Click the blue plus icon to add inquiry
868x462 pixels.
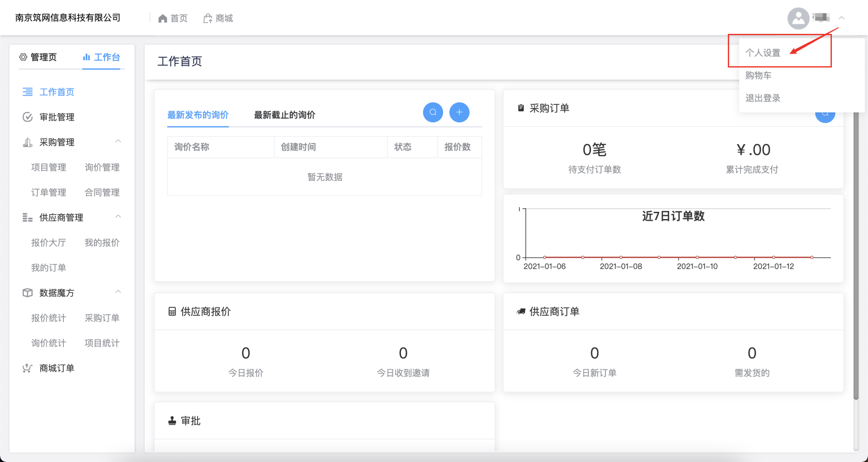pyautogui.click(x=459, y=112)
